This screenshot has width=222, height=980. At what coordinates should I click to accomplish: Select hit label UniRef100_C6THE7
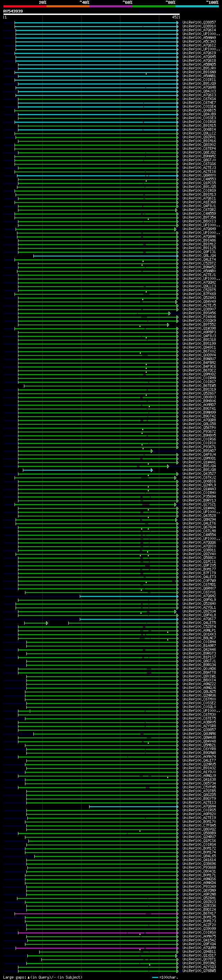tap(199, 103)
